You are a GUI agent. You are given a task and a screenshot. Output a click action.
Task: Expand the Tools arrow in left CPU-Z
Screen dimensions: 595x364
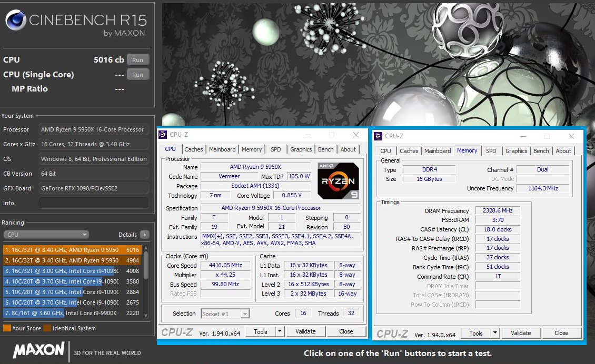click(280, 331)
